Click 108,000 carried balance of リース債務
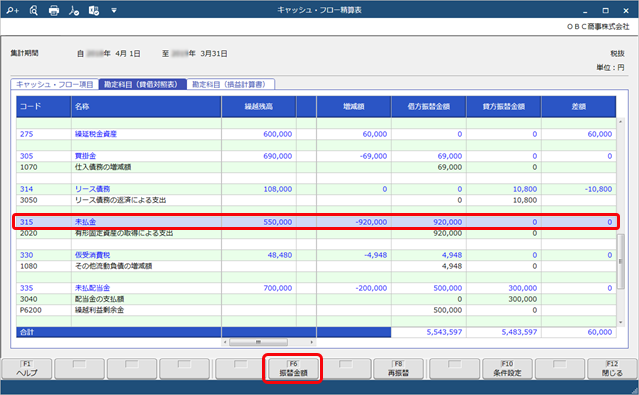 click(x=278, y=189)
